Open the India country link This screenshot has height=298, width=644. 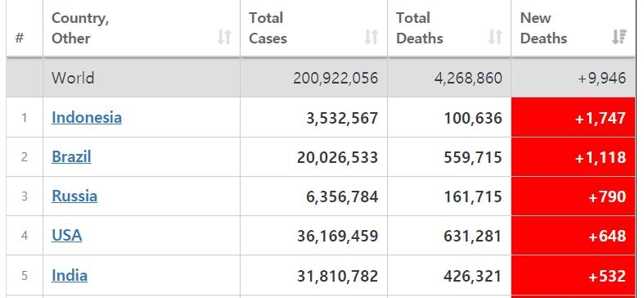[x=70, y=275]
